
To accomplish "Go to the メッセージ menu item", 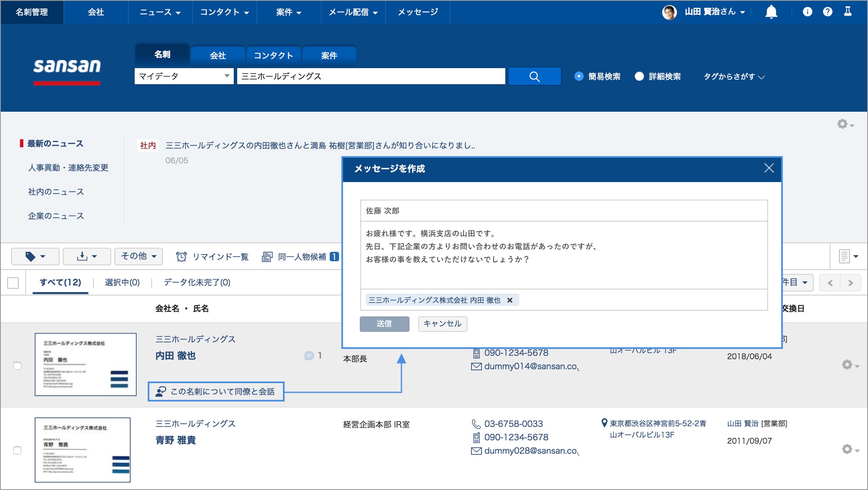I will tap(418, 12).
